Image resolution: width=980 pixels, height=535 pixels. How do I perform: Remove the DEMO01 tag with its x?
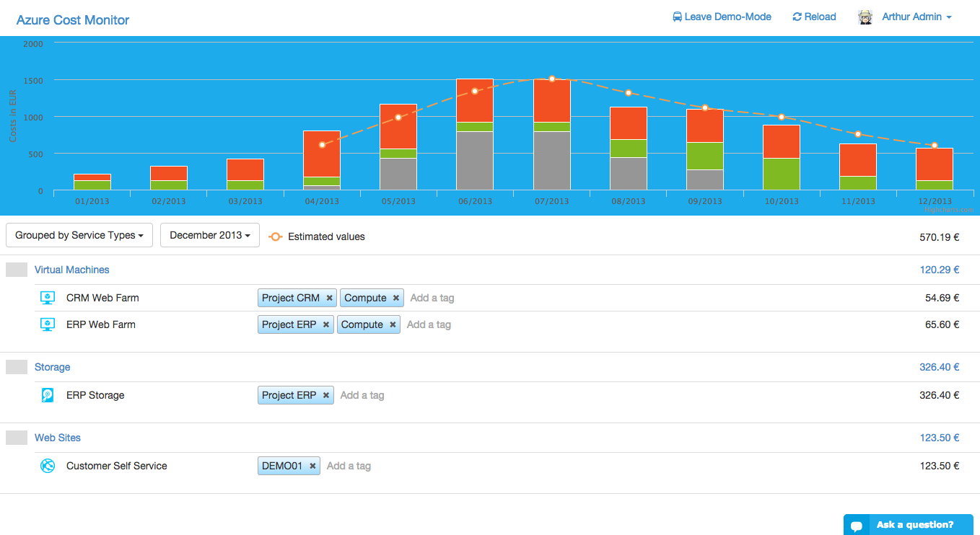click(x=312, y=466)
